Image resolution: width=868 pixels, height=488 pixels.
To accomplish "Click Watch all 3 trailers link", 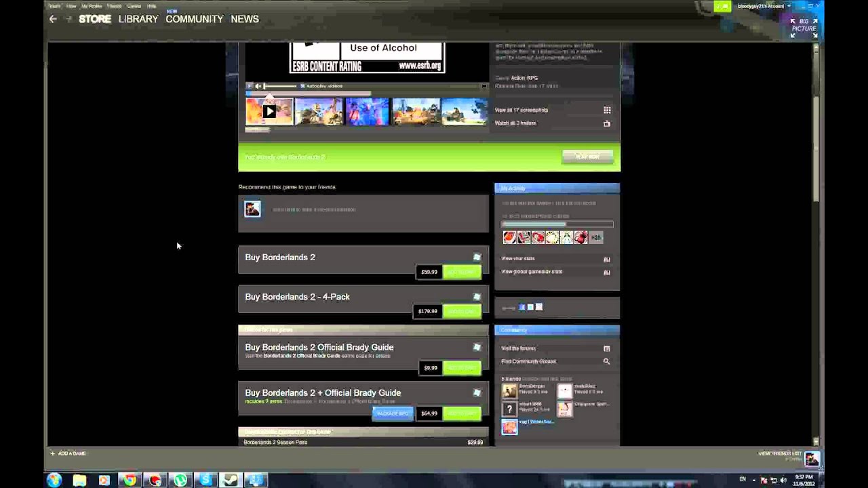I will [515, 123].
